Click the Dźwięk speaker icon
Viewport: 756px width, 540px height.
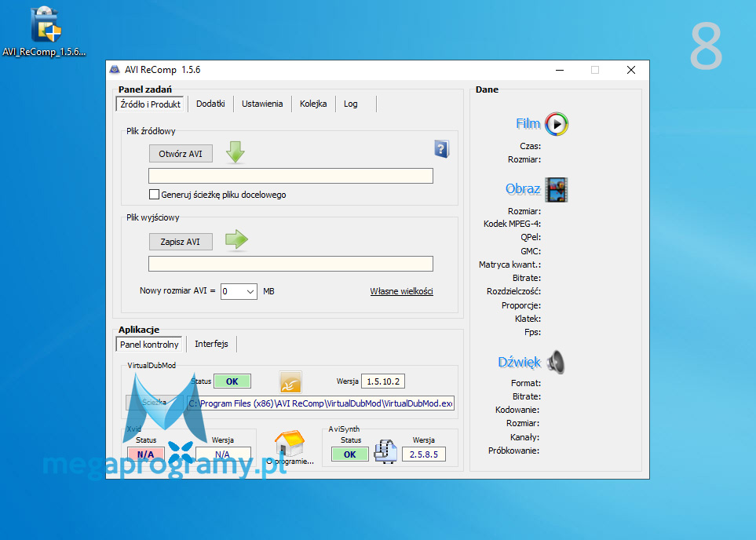click(x=557, y=362)
